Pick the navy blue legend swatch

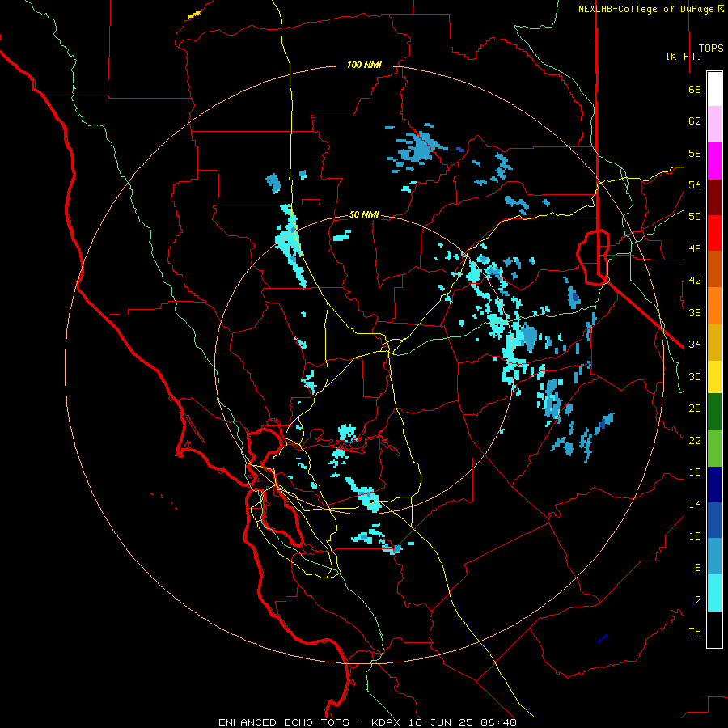pos(714,485)
